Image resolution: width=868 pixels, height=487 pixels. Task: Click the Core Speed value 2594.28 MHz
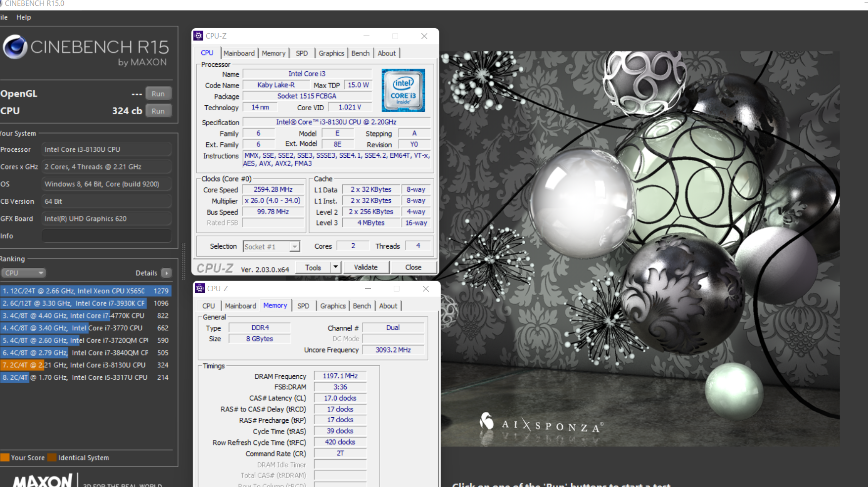click(273, 189)
